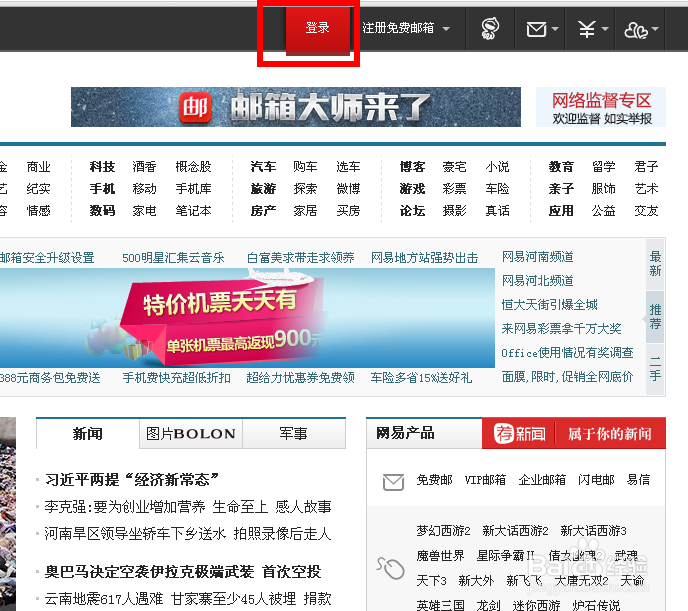Viewport: 688px width, 611px height.
Task: Switch to the 军事 tab
Action: (x=294, y=433)
